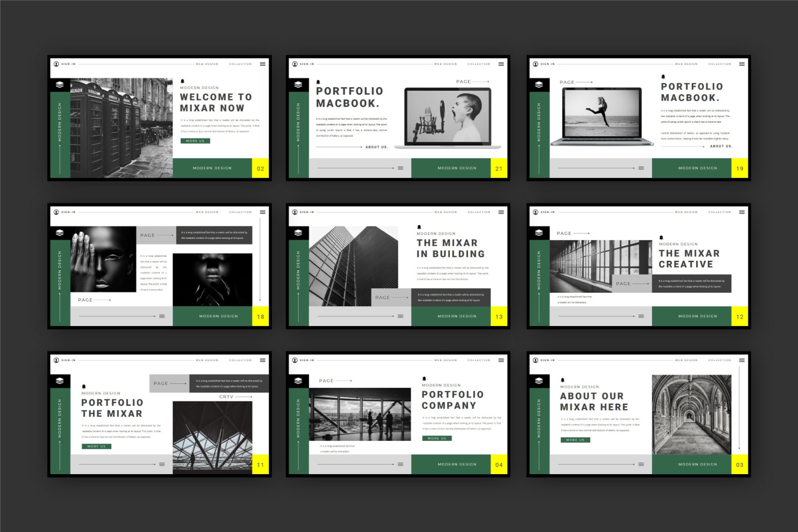The width and height of the screenshot is (798, 532).
Task: Select layers stack icon on slide 19
Action: pos(539,85)
